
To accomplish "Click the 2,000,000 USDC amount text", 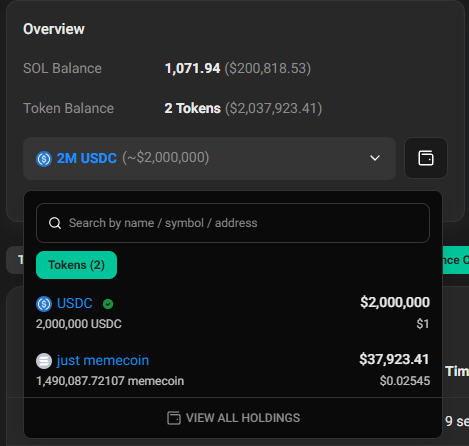I will 79,324.
